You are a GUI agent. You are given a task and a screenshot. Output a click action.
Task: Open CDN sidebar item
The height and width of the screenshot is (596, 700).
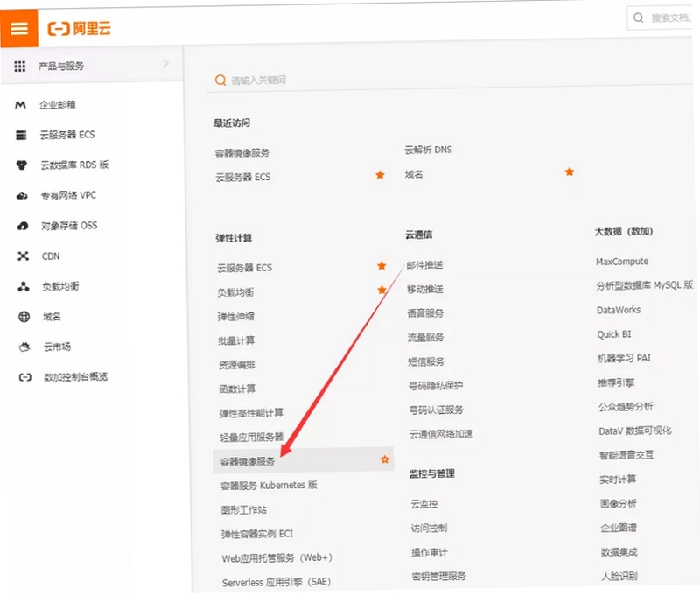click(x=51, y=256)
